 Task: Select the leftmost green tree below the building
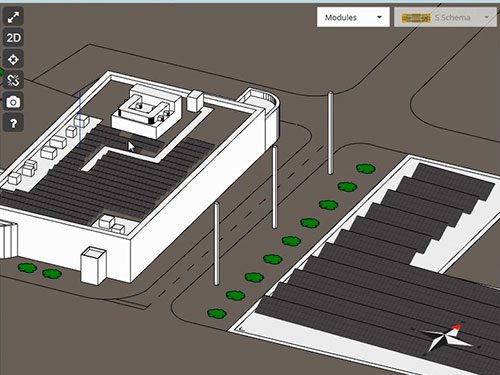click(27, 267)
